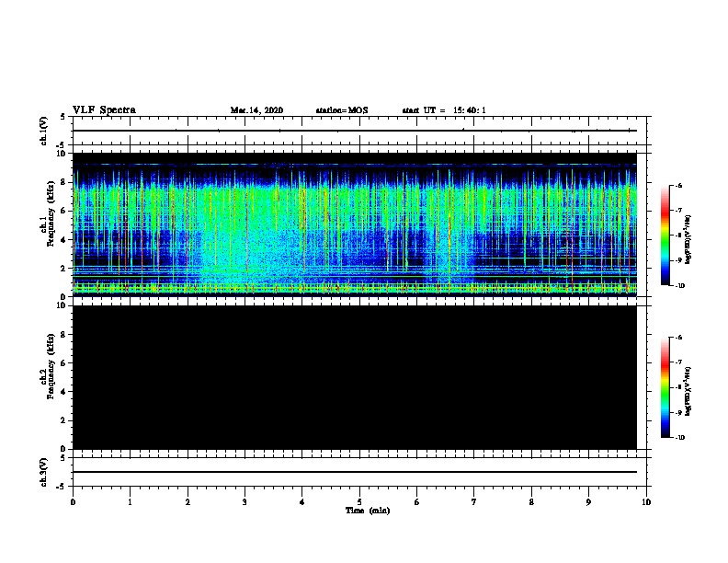Click the "10" tick ending the time axis
Image resolution: width=728 pixels, height=563 pixels.
[646, 502]
